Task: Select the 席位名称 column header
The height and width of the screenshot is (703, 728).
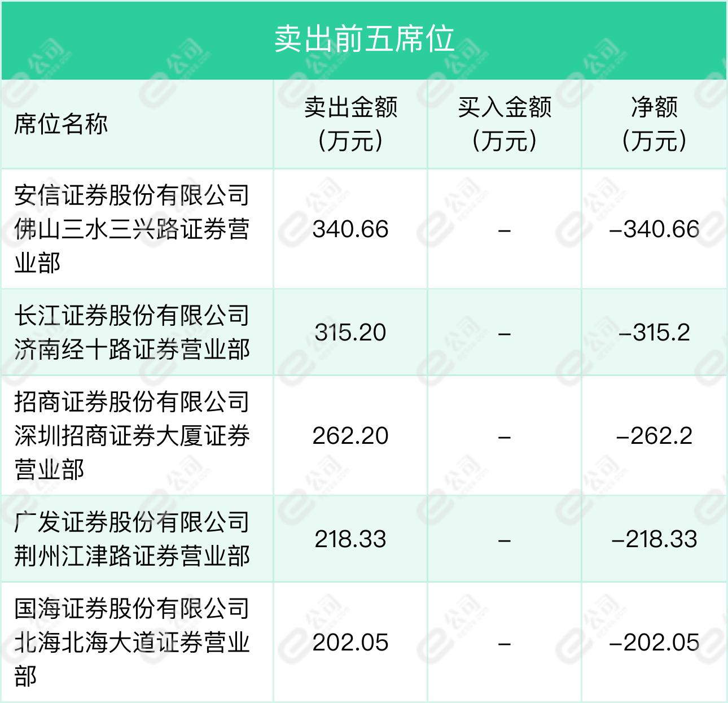Action: 61,124
